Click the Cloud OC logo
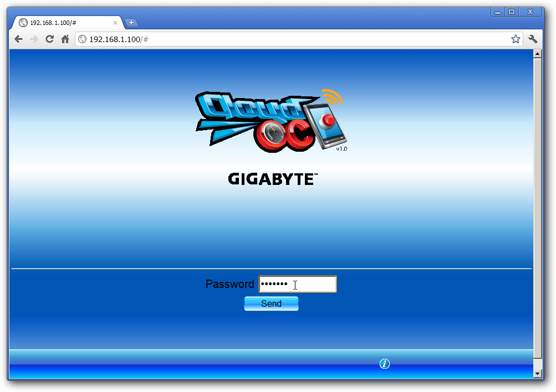556x392 pixels. 271,121
